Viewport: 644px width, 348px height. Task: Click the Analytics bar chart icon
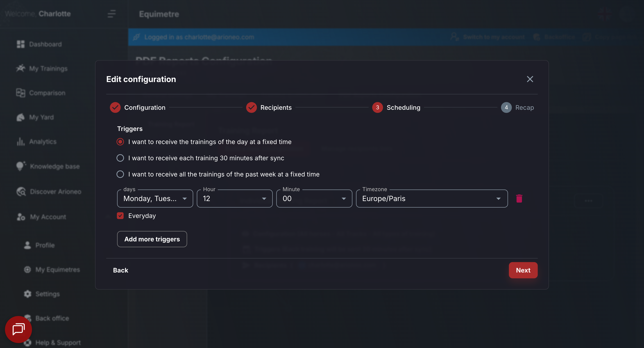(x=20, y=141)
